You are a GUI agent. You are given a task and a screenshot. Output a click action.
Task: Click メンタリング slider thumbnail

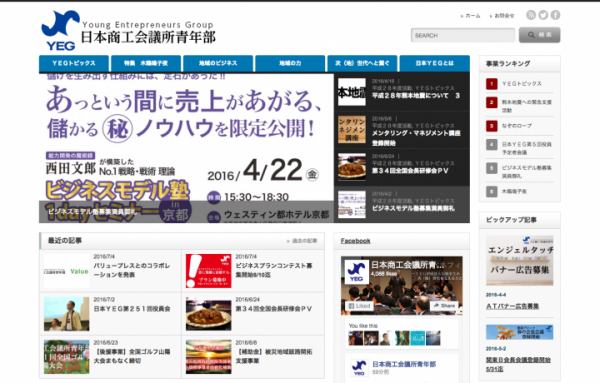352,130
